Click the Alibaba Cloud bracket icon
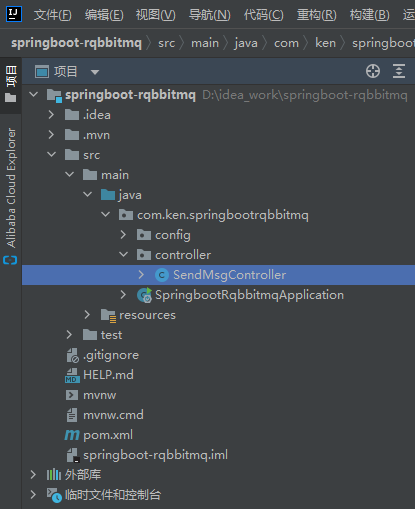Image resolution: width=415 pixels, height=509 pixels. tap(10, 260)
